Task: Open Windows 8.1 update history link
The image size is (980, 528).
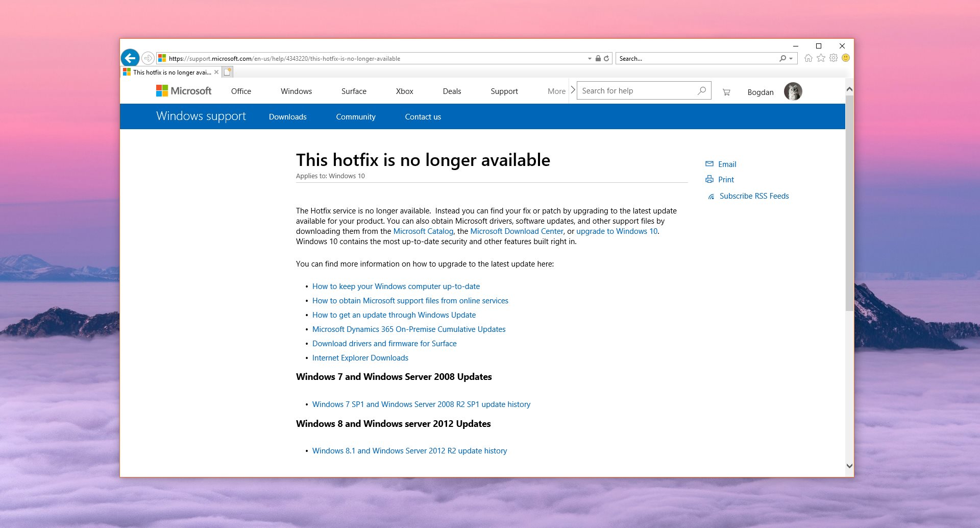Action: pos(409,451)
